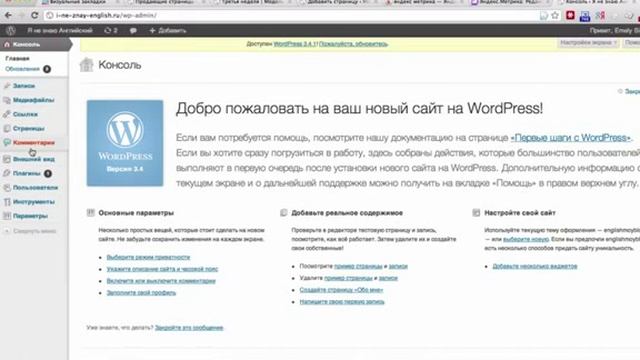Click the media icon next to Медиафайлы
Image resolution: width=640 pixels, height=360 pixels.
coord(7,100)
